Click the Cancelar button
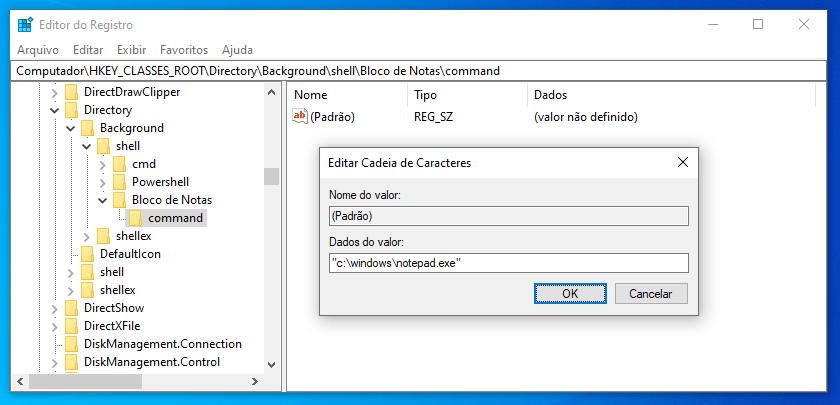Image resolution: width=840 pixels, height=405 pixels. (x=650, y=294)
